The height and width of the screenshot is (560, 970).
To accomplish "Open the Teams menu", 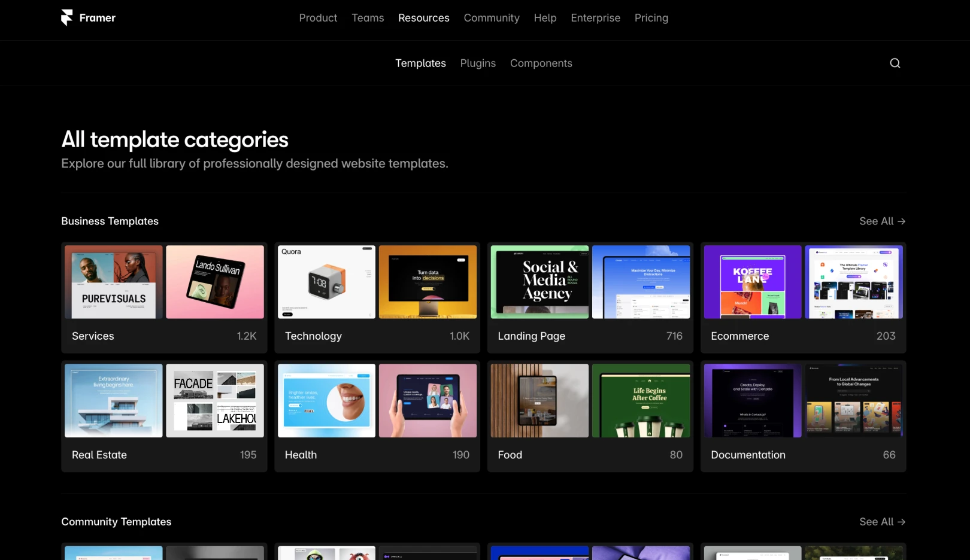I will click(x=368, y=18).
